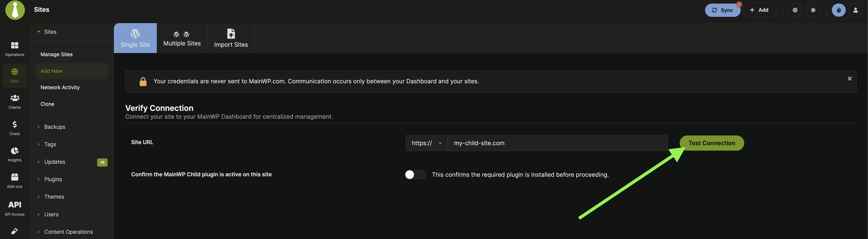Viewport: 868px width, 239px height.
Task: Click the Sync button in the header
Action: click(x=722, y=10)
